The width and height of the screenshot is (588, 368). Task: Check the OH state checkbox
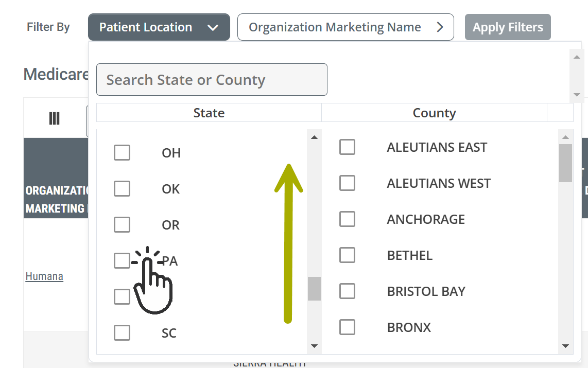click(122, 152)
